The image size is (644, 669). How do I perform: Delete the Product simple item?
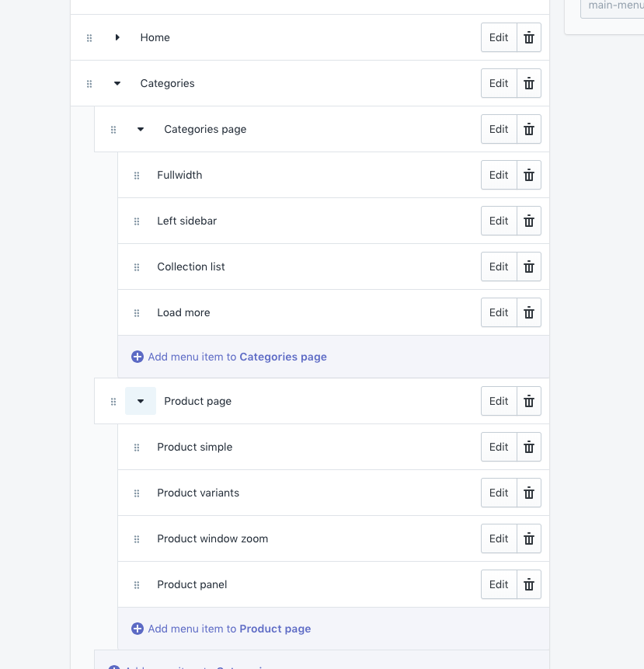(529, 447)
